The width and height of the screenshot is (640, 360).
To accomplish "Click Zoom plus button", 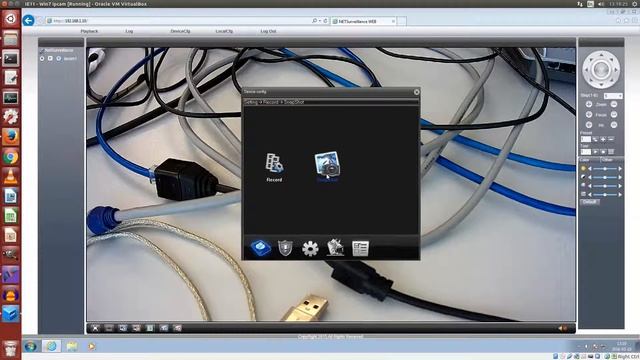I will tap(589, 104).
